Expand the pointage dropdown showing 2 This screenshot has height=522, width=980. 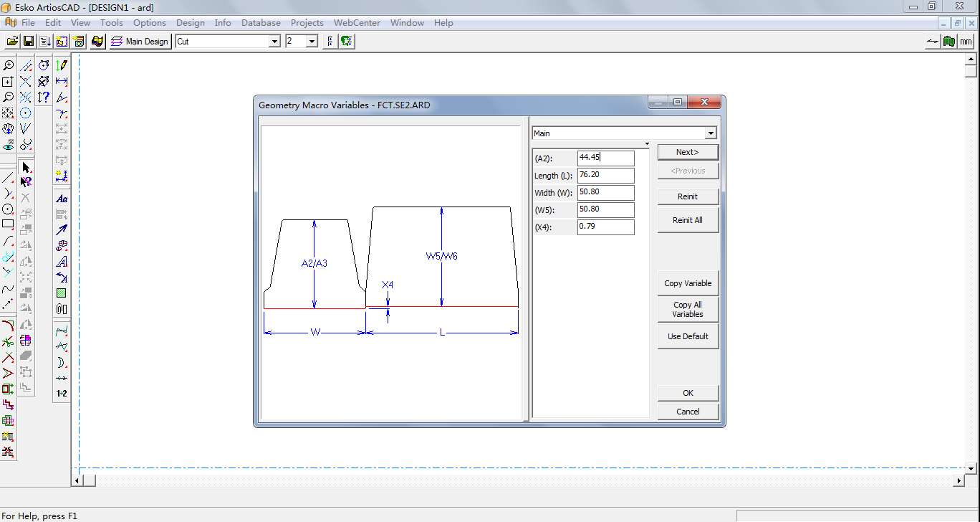312,42
